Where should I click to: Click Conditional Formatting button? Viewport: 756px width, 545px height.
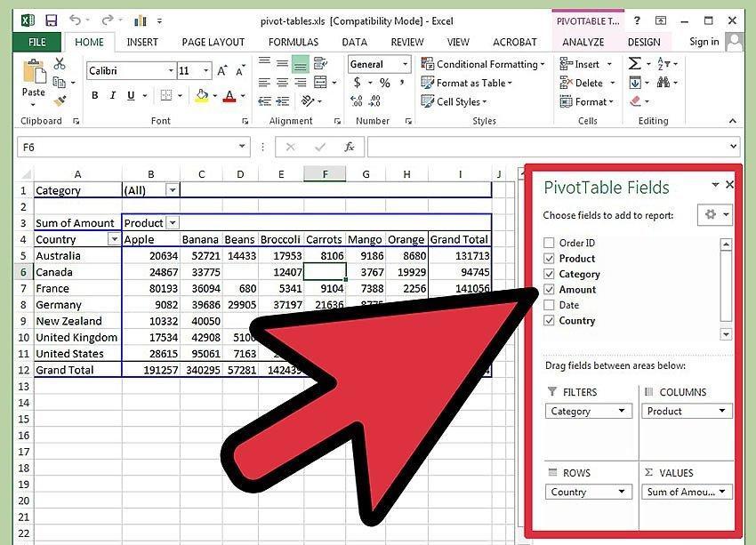[483, 64]
